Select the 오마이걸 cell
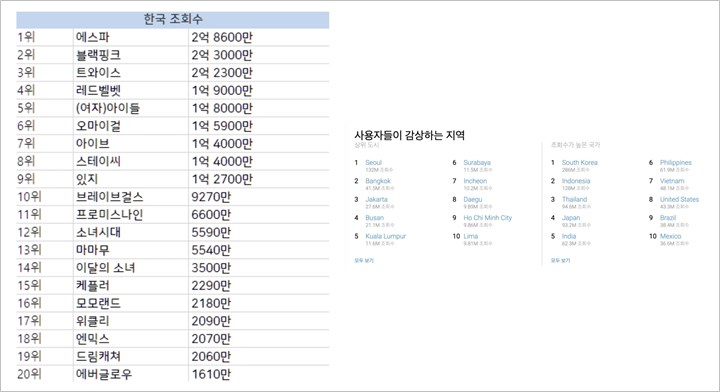This screenshot has width=720, height=392. point(131,126)
